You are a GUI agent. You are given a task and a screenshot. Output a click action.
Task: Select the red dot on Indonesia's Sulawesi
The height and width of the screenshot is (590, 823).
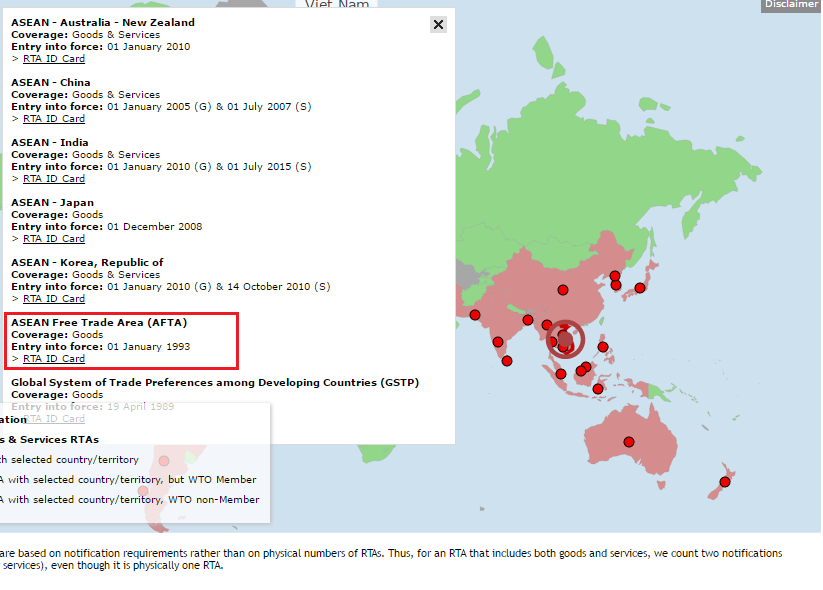(598, 389)
